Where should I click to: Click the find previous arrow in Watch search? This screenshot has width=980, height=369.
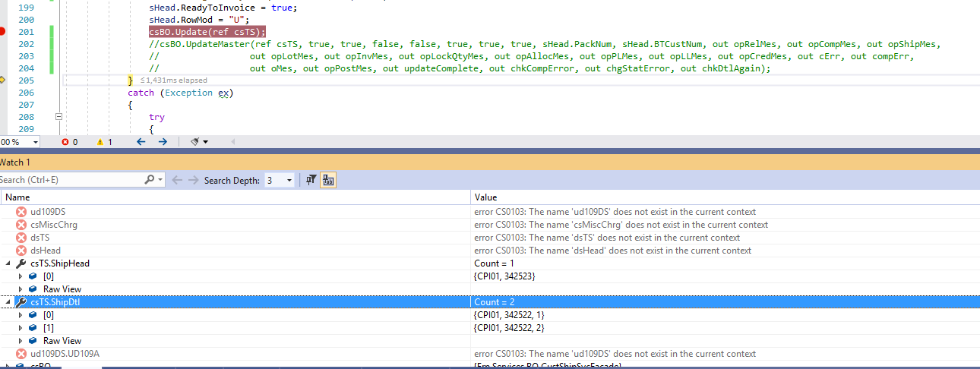point(177,180)
